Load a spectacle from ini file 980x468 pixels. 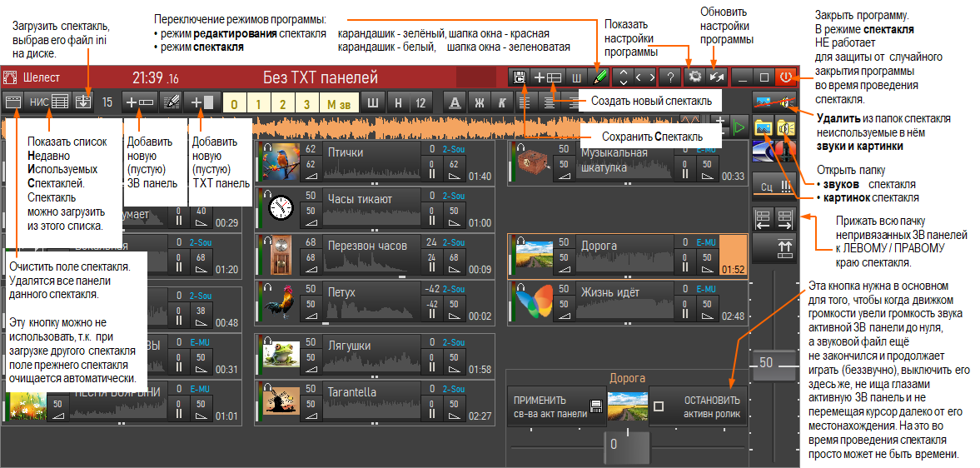tap(82, 102)
